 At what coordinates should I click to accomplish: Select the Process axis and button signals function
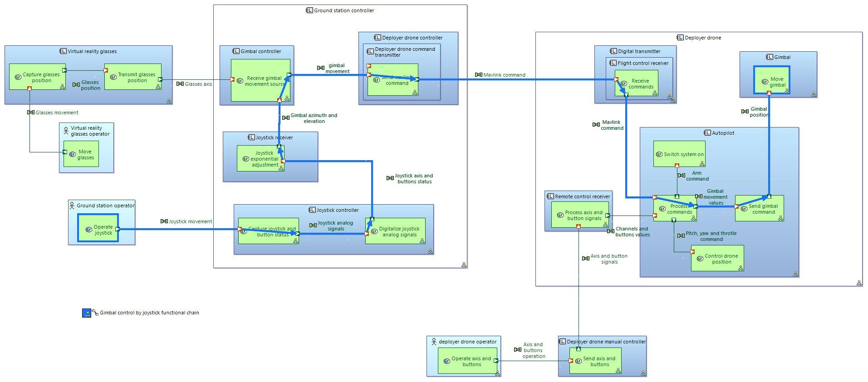[x=580, y=215]
